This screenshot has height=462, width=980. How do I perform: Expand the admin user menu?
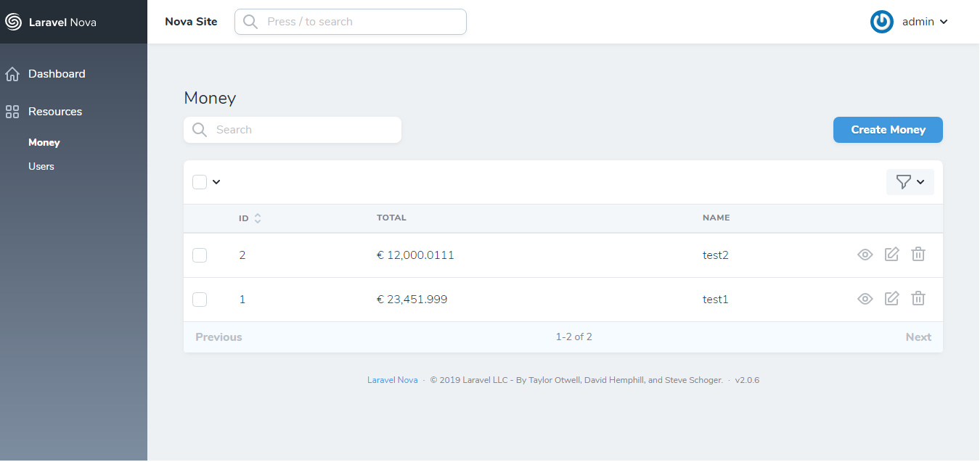925,22
